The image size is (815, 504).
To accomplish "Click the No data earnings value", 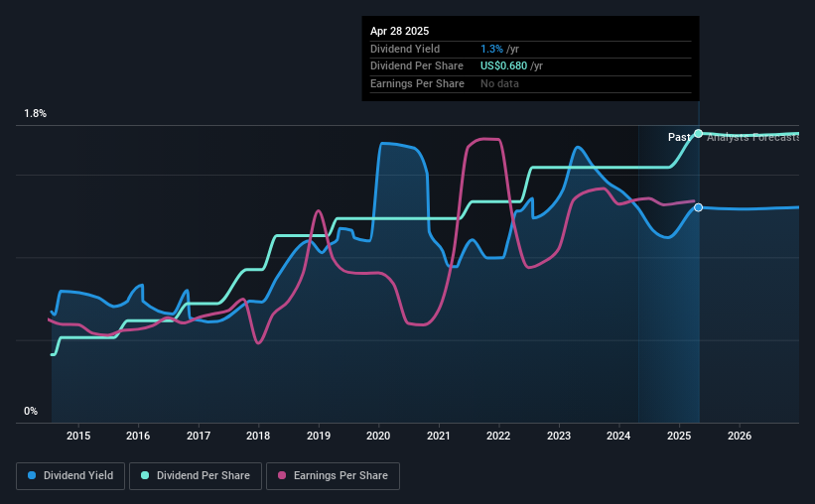I will (499, 83).
